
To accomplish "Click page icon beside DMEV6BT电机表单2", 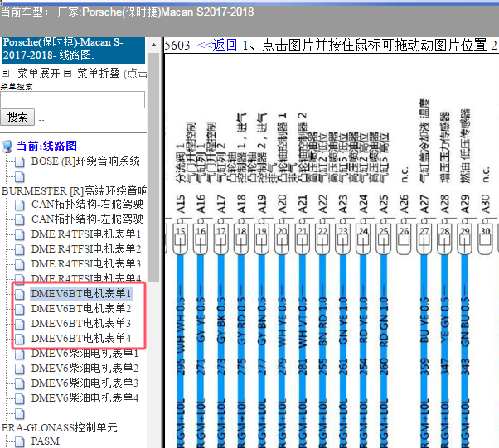I will click(20, 309).
